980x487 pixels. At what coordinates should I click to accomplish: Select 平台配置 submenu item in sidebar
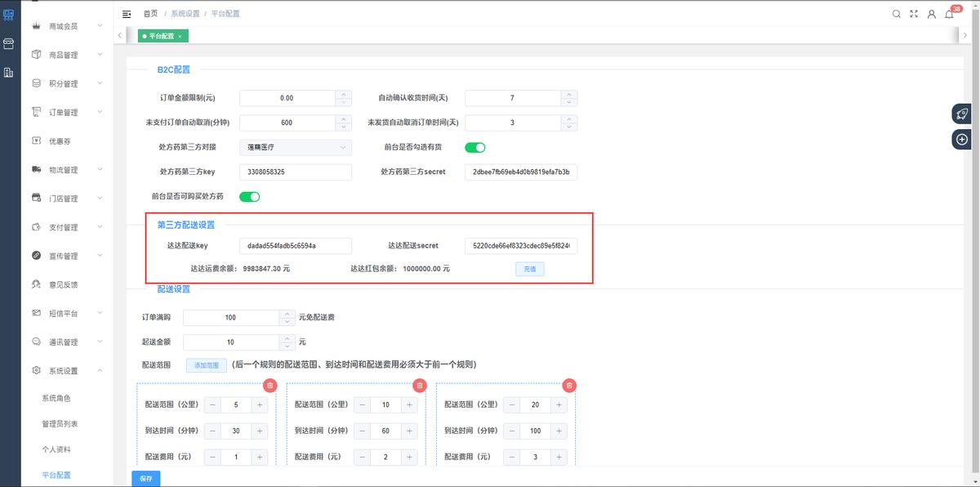pos(57,476)
